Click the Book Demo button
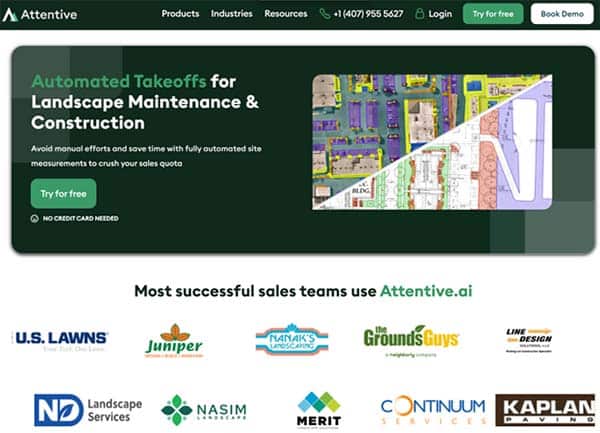Screen dimensions: 600x433 [x=562, y=14]
